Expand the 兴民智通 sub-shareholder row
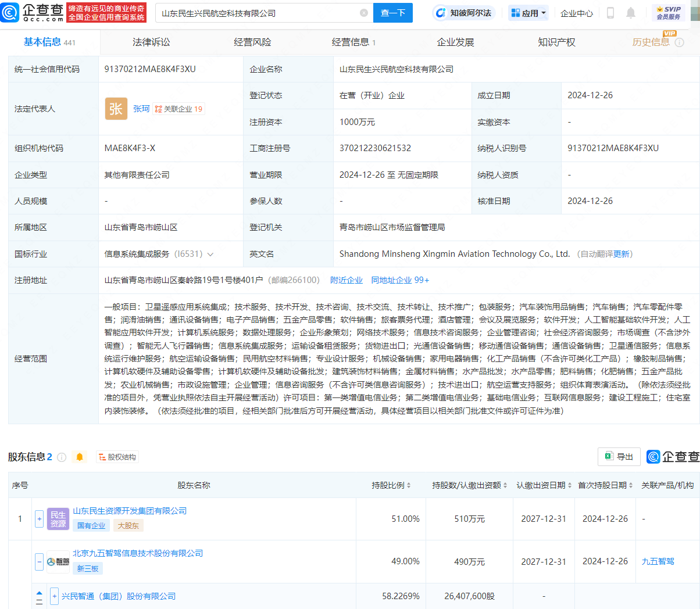Image resolution: width=700 pixels, height=609 pixels. click(54, 596)
